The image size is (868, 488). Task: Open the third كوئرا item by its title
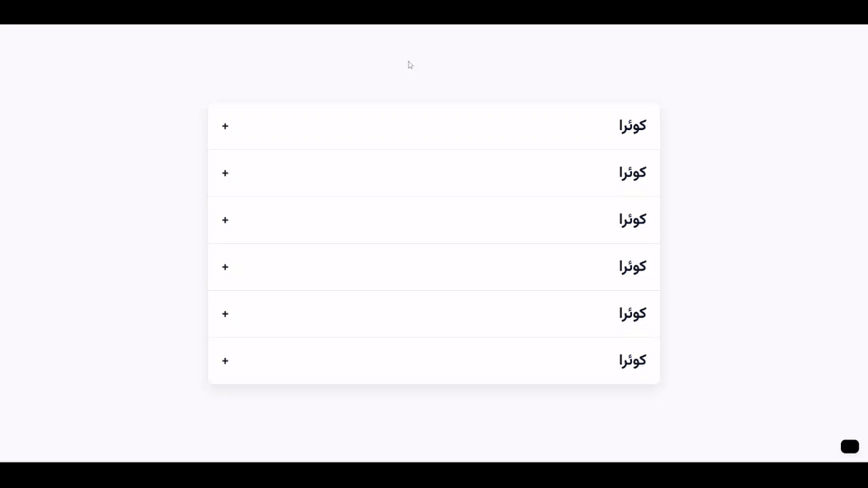[632, 220]
